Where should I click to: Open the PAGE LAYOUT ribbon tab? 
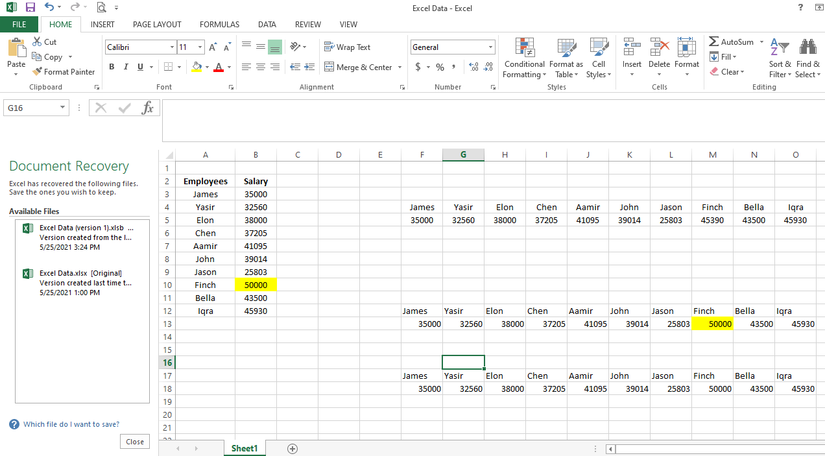[157, 24]
